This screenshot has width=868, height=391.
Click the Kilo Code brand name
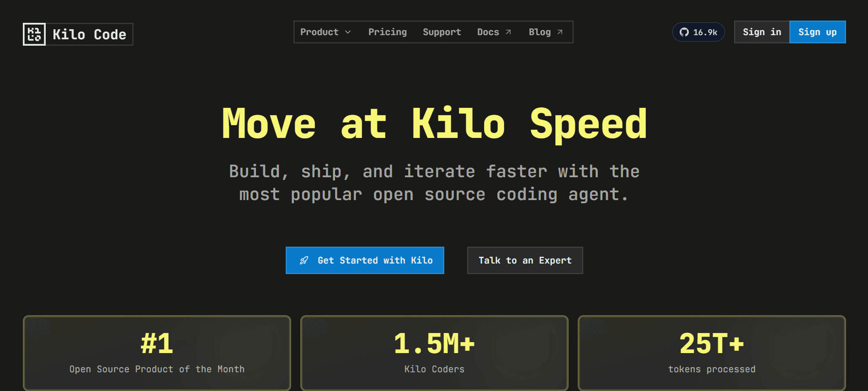pyautogui.click(x=89, y=34)
